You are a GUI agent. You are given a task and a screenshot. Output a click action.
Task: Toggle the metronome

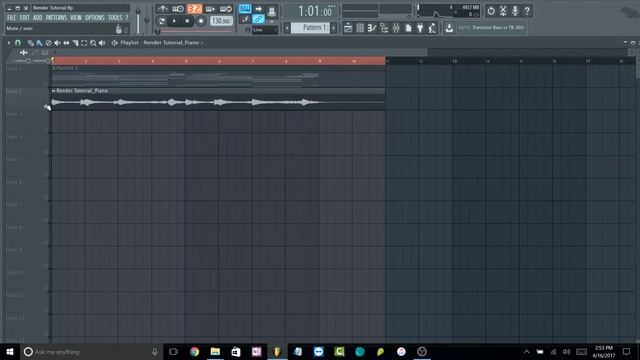pyautogui.click(x=162, y=9)
